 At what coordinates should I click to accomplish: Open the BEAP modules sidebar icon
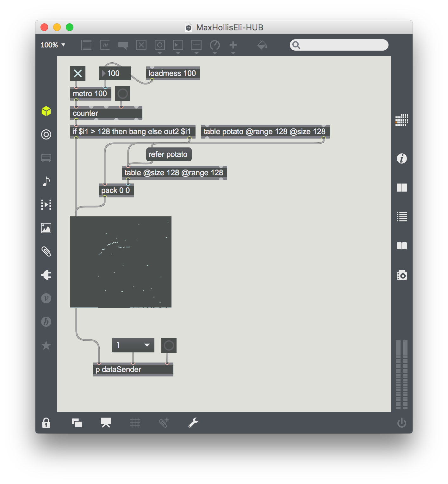(46, 322)
